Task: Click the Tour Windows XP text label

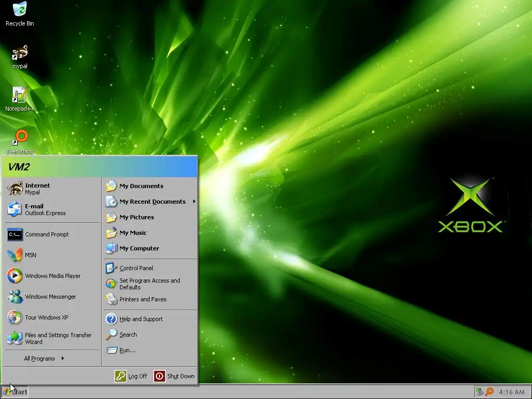Action: click(x=46, y=317)
